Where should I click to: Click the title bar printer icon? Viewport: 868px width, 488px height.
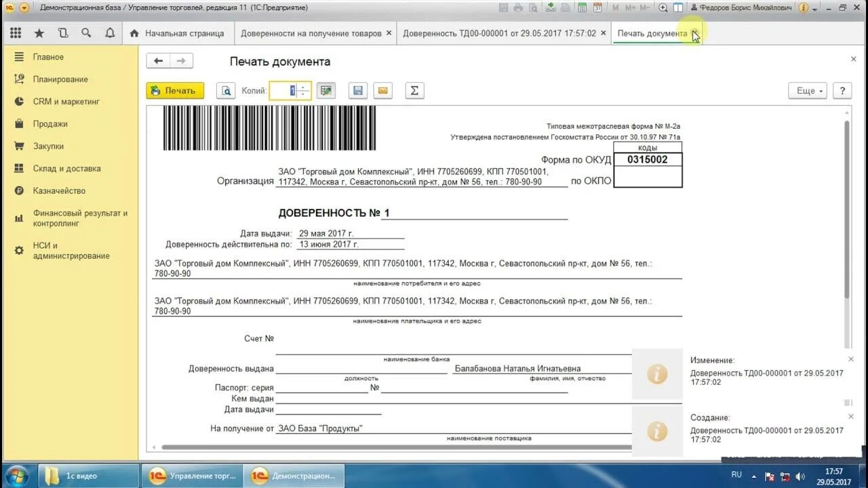point(518,7)
